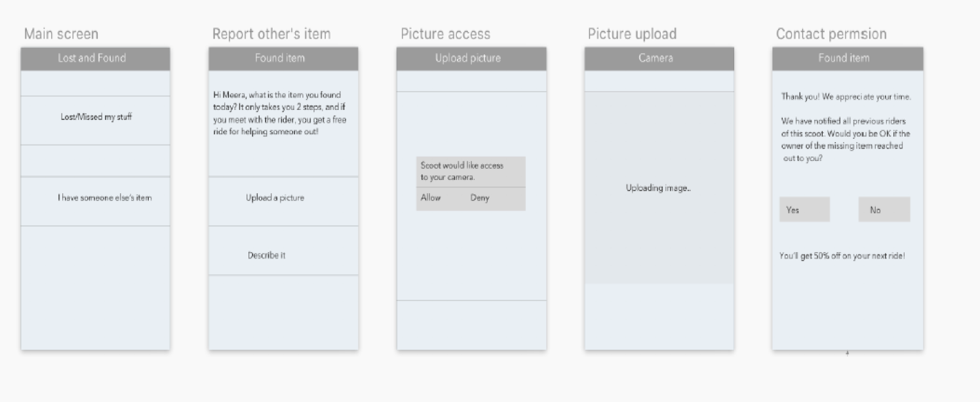Select the Picture upload title label
Screen dimensions: 980x402
[632, 34]
